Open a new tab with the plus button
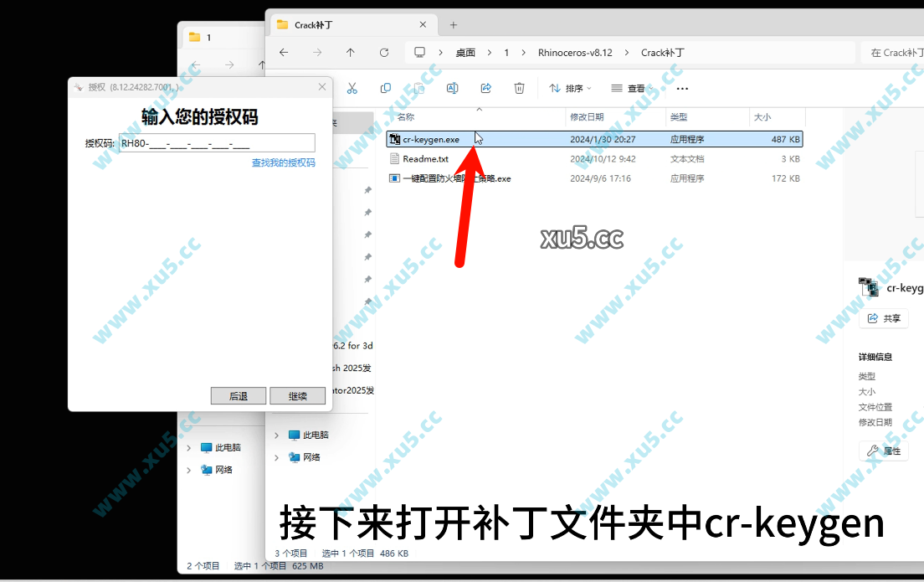The image size is (924, 582). pyautogui.click(x=453, y=24)
